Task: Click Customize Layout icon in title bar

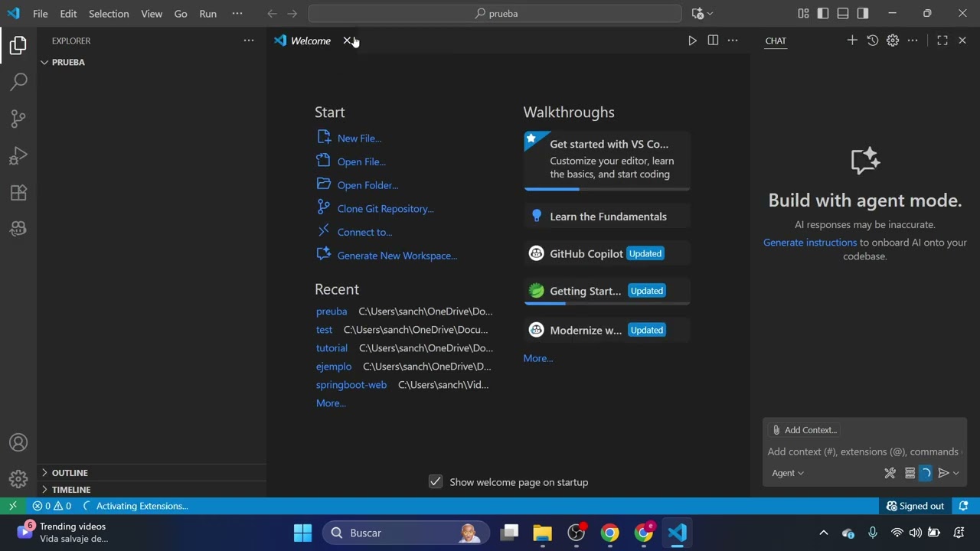Action: (x=803, y=13)
